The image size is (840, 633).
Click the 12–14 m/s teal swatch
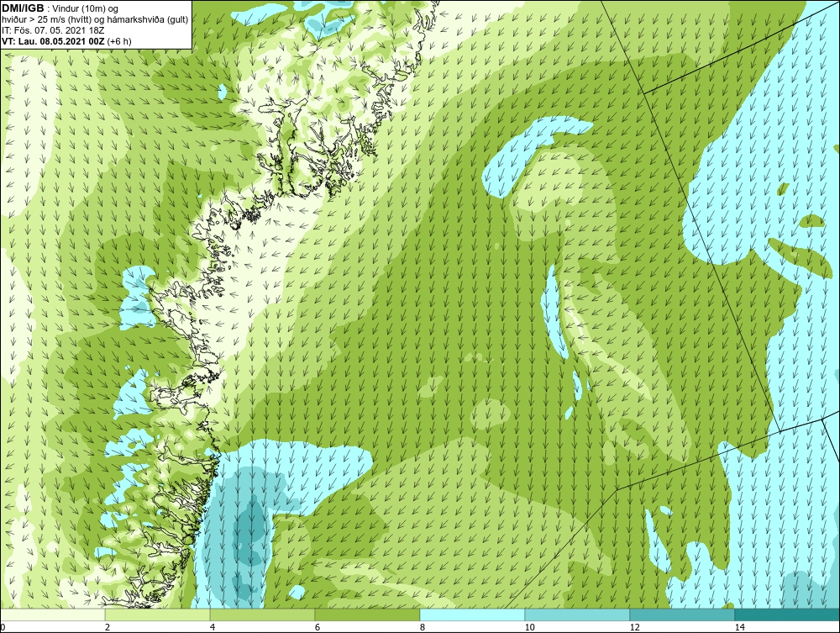(x=682, y=615)
